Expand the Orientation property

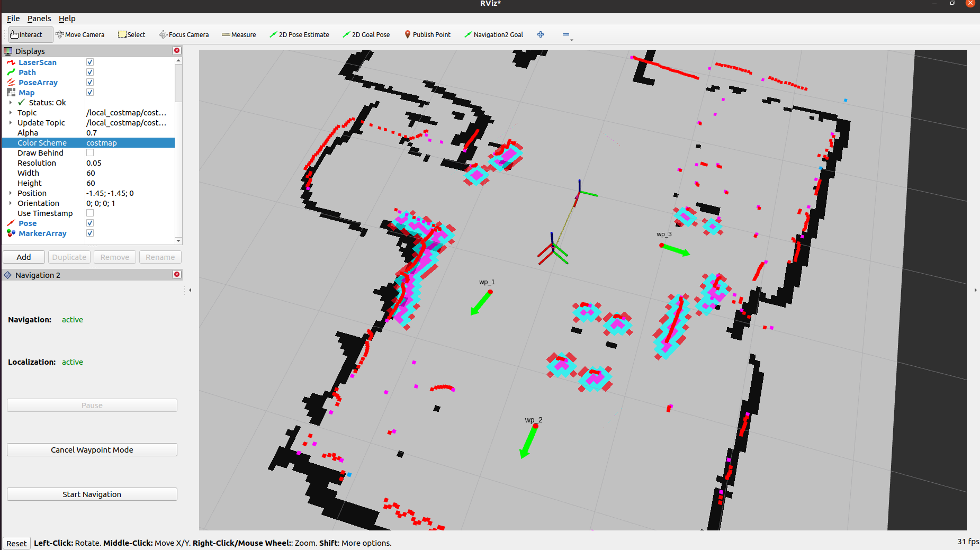[11, 203]
